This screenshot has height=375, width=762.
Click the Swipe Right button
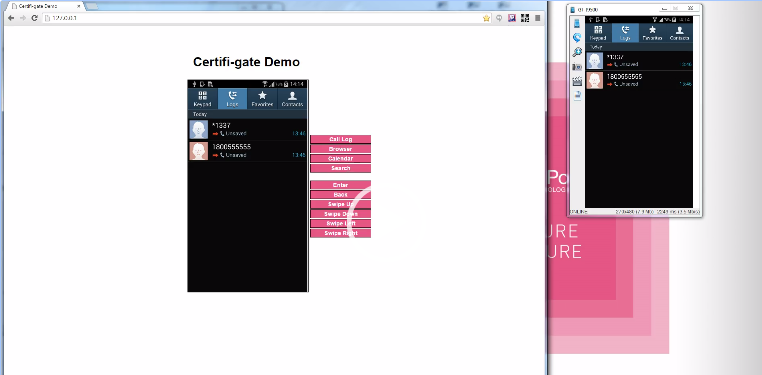point(340,233)
